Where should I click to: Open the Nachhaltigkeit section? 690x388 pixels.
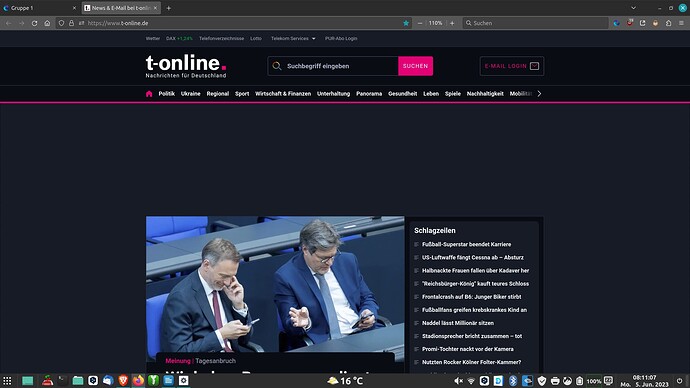pos(485,94)
